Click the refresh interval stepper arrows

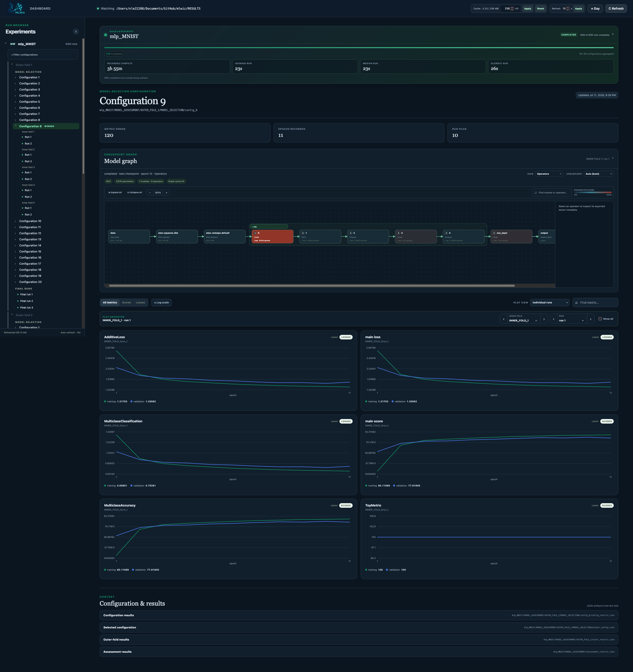[x=568, y=8]
